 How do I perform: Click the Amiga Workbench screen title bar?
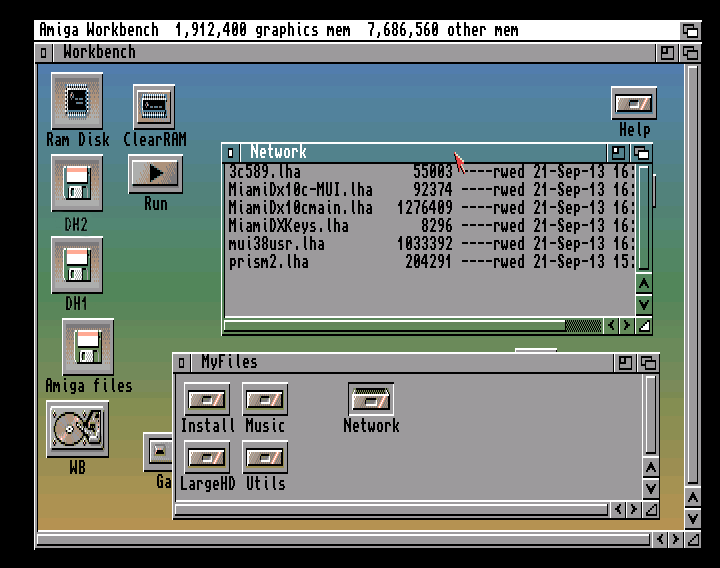coord(357,31)
